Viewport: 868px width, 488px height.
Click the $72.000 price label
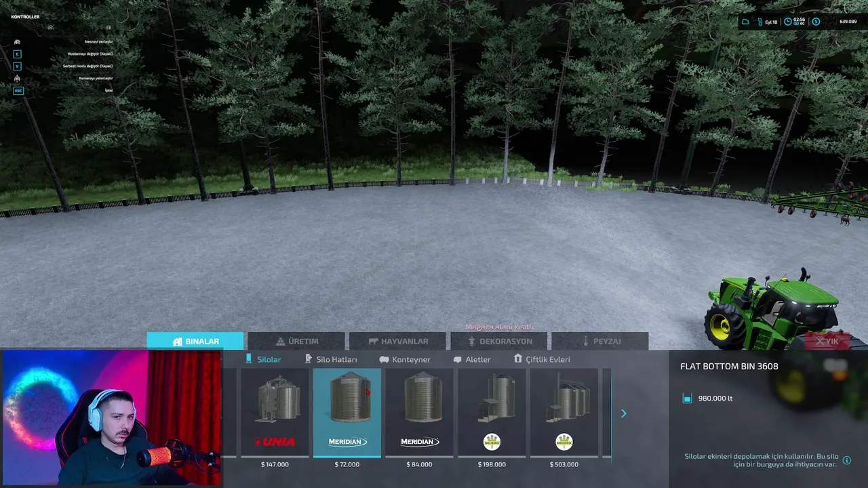point(347,464)
